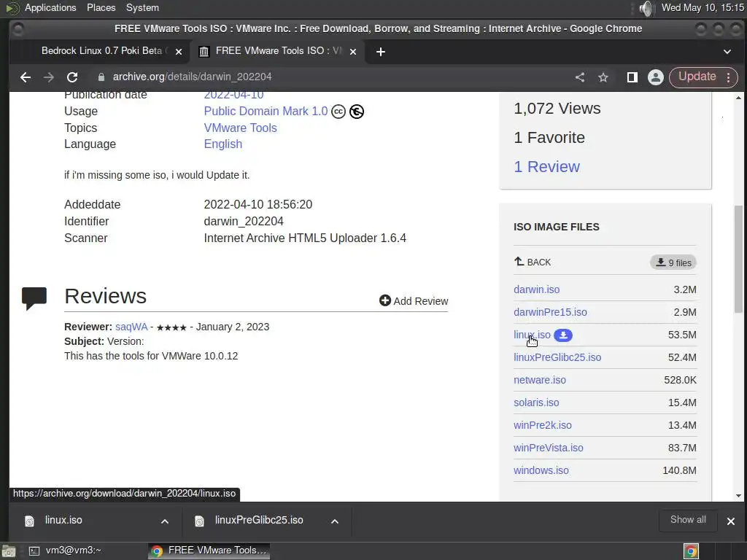Select the identifier text darwin_202204

point(244,221)
